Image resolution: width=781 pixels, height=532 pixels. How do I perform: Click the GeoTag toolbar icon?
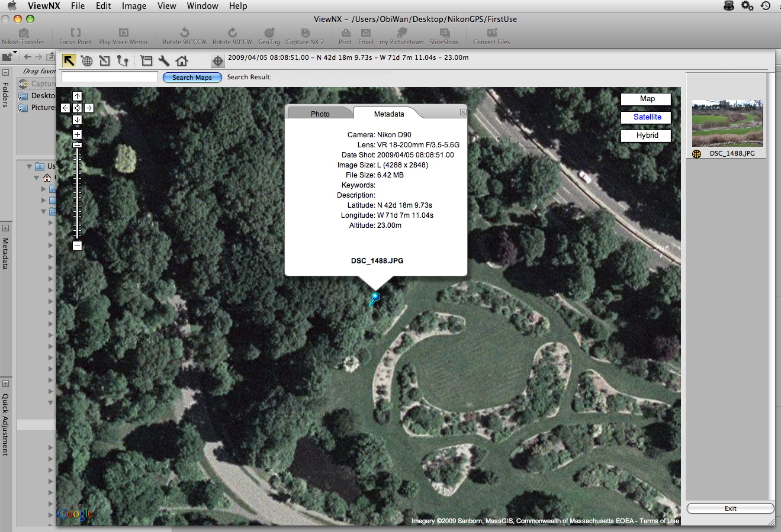tap(269, 37)
